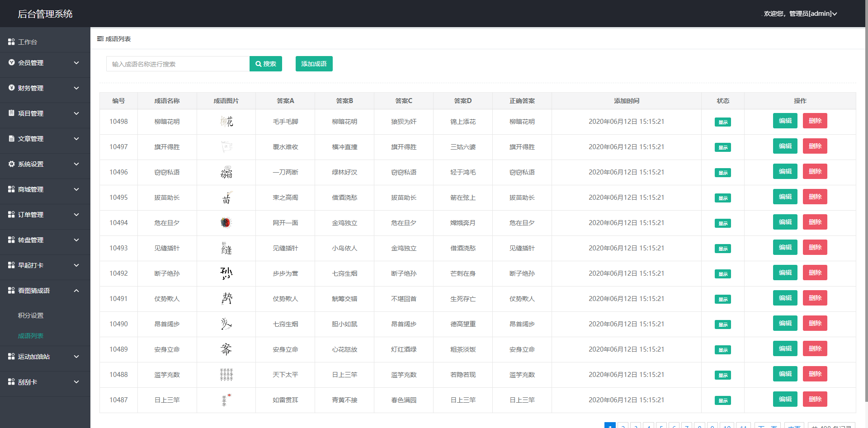
Task: Click the 后台管理系统 title
Action: [45, 14]
